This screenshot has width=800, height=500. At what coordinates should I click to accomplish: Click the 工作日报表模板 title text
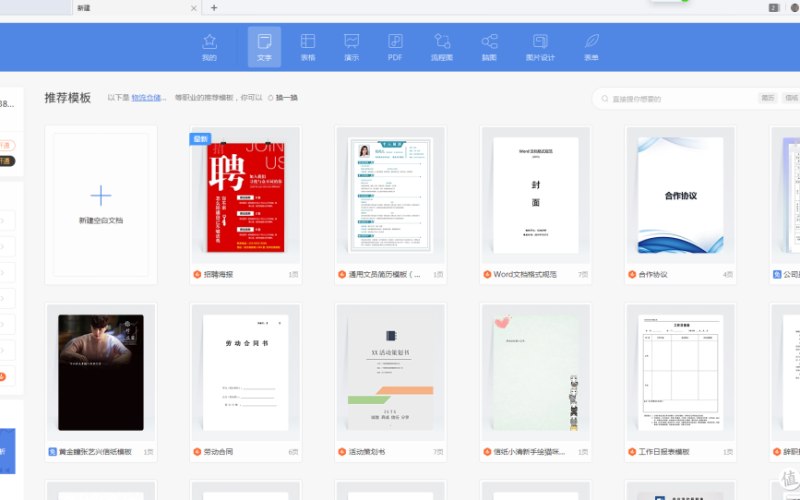coord(664,452)
